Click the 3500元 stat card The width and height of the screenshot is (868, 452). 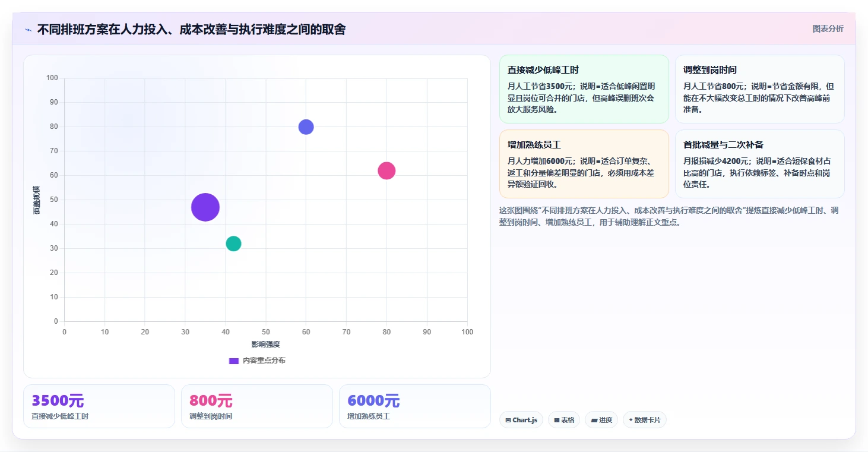[x=99, y=406]
